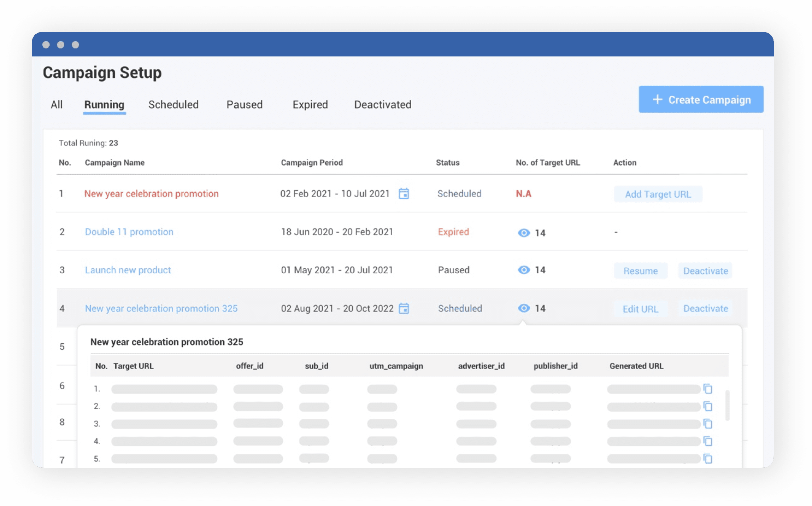
Task: Copy generated URL for target row 1
Action: (708, 389)
